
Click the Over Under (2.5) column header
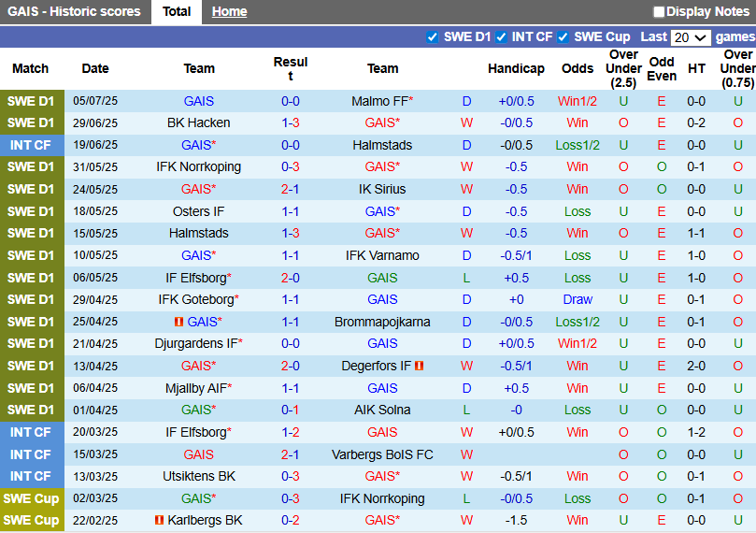(623, 68)
